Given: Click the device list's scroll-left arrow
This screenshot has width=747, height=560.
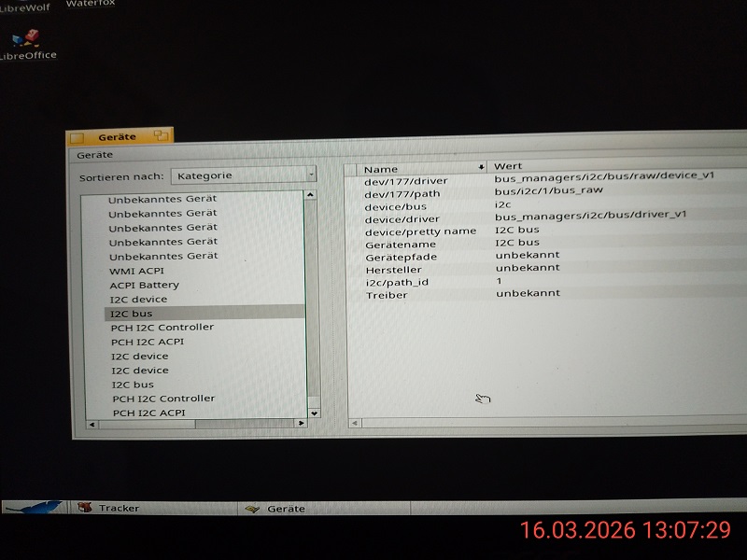Looking at the screenshot, I should (x=92, y=425).
